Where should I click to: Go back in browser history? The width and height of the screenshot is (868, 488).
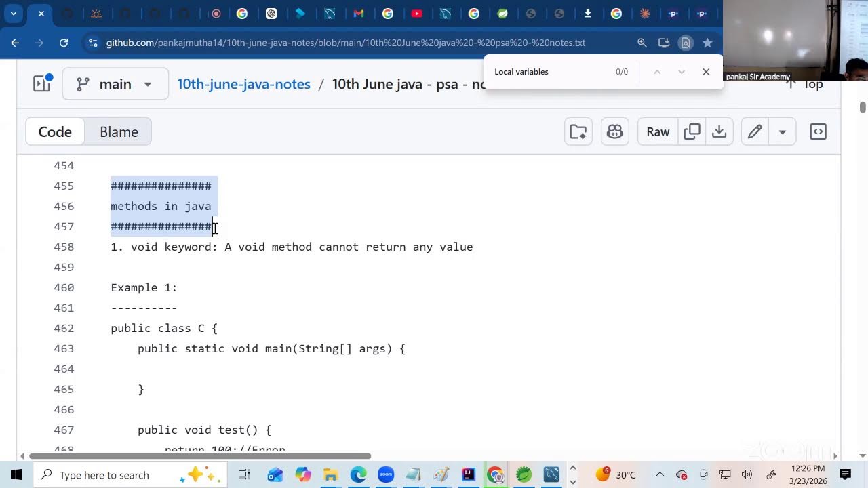(15, 43)
